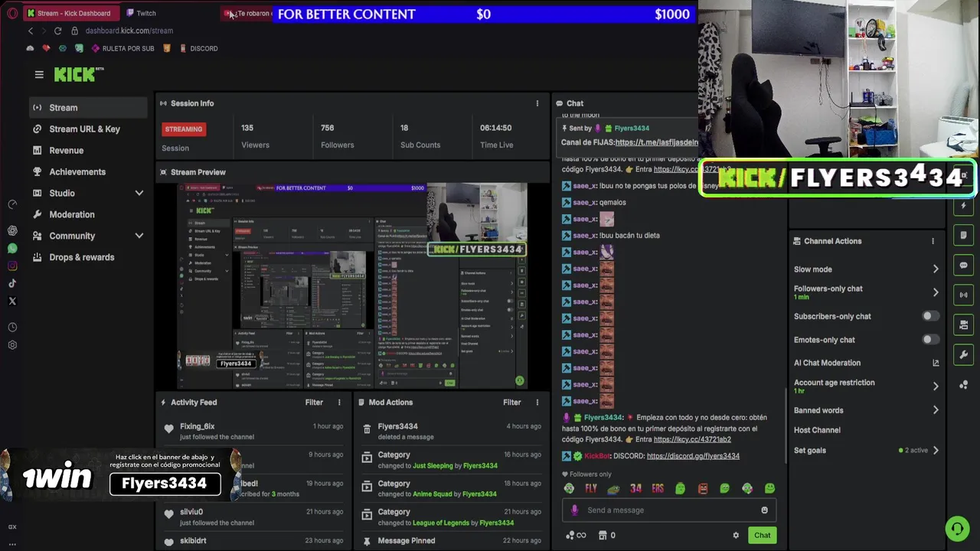This screenshot has width=980, height=551.
Task: Switch to the Twitch browser tab
Action: (x=145, y=13)
